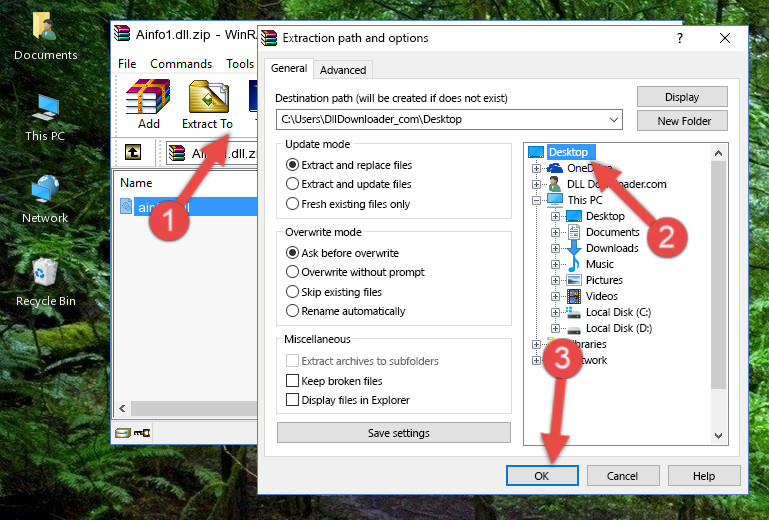Open the File menu in WinRAR
769x520 pixels.
pyautogui.click(x=127, y=64)
